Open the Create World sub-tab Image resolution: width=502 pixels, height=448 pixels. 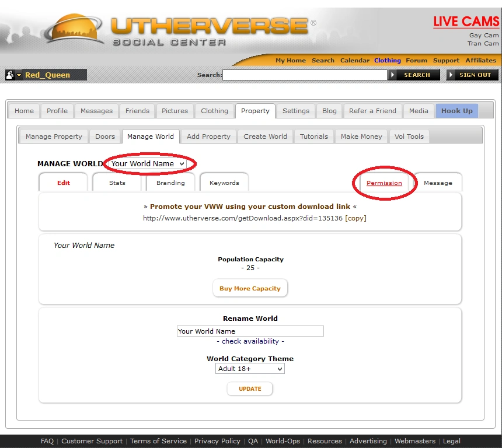[x=265, y=136]
